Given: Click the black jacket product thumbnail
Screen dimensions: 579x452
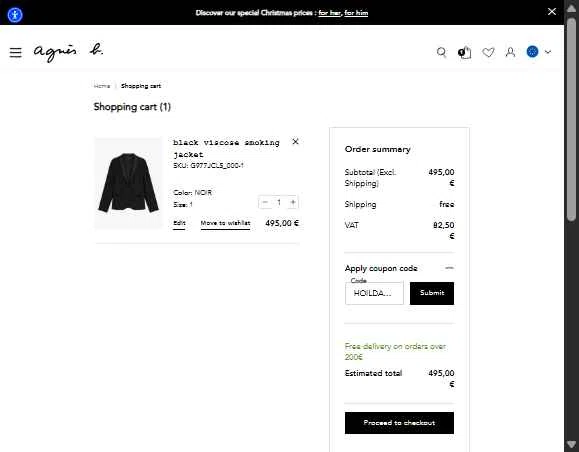Looking at the screenshot, I should click(128, 183).
